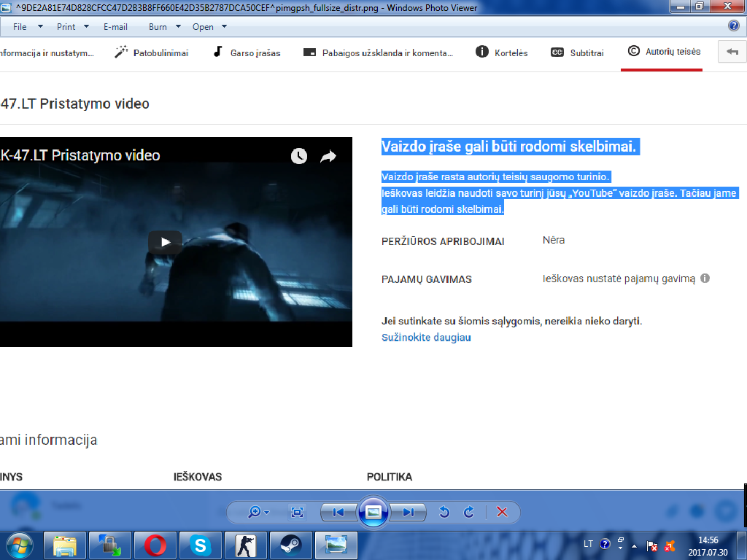Viewport: 747px width, 560px height.
Task: Expand the File menu
Action: tap(25, 27)
